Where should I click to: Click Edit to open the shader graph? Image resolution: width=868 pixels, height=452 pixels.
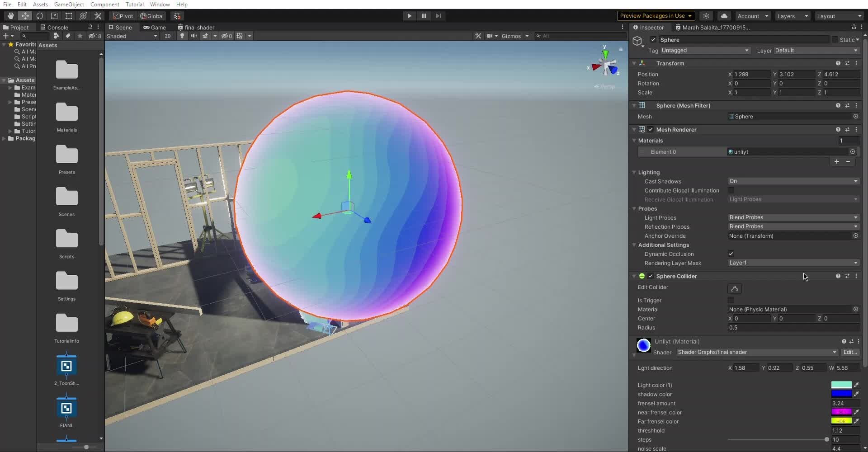(849, 352)
